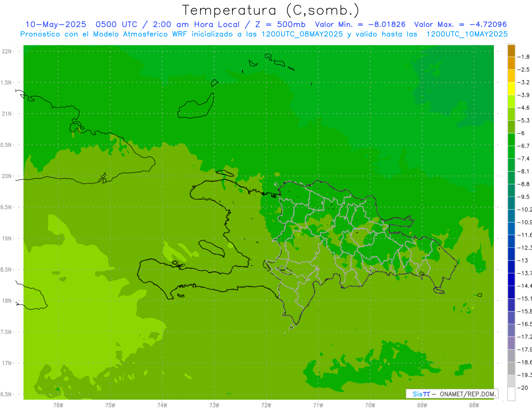Click the "-10.9" colorbar label
This screenshot has height=411, width=532.
click(525, 222)
